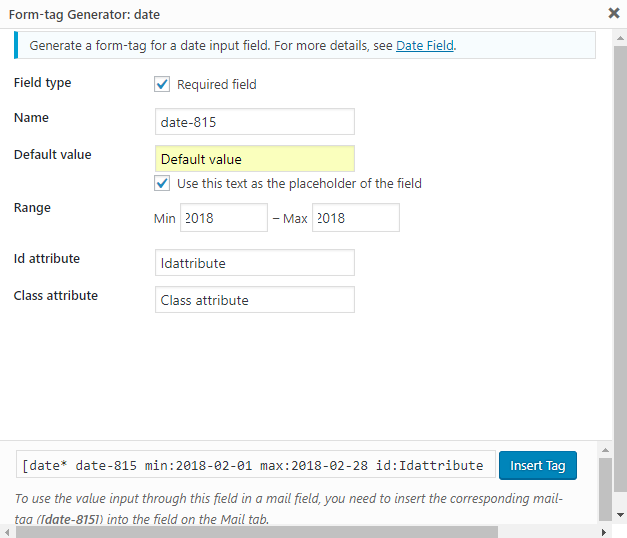Screen dimensions: 627x538
Task: Focus the yellow Default value text box
Action: pyautogui.click(x=254, y=158)
